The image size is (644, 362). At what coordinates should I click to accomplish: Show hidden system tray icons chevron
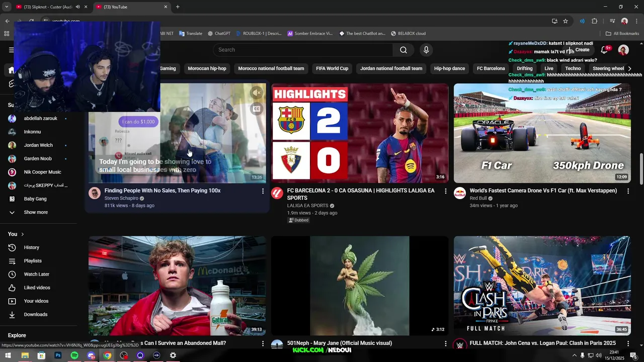coord(575,355)
